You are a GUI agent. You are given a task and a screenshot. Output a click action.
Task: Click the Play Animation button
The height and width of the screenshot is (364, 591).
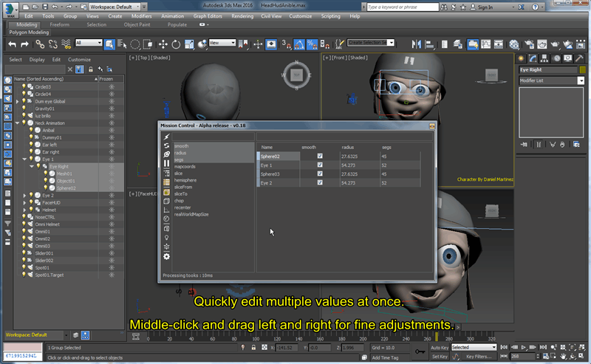point(524,347)
